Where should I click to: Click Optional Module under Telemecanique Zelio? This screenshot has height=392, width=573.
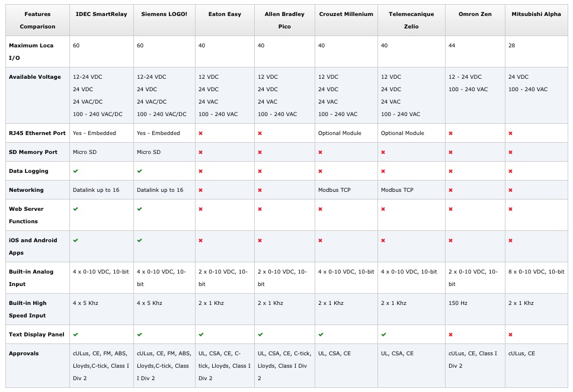tap(402, 133)
